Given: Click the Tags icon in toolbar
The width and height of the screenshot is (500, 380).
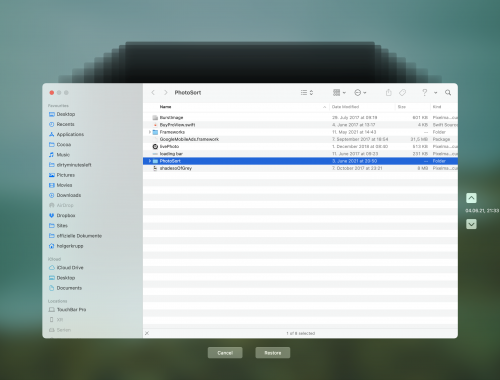Looking at the screenshot, I should click(402, 93).
